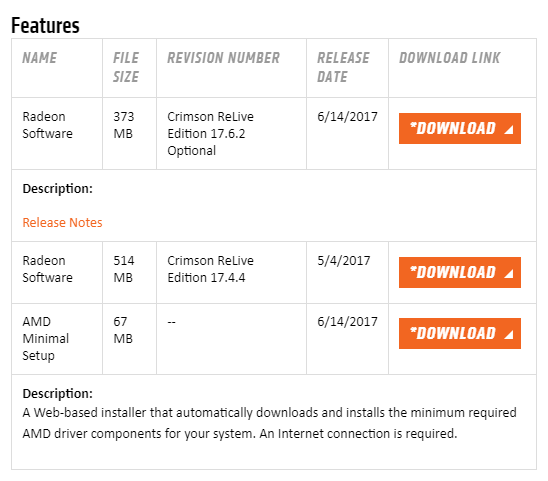The width and height of the screenshot is (548, 481).
Task: Click arrow icon on 17.6.2 download button
Action: 509,130
